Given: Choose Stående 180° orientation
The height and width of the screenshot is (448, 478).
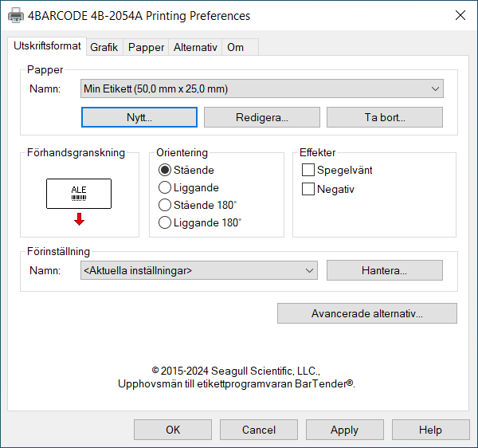Looking at the screenshot, I should pos(166,206).
